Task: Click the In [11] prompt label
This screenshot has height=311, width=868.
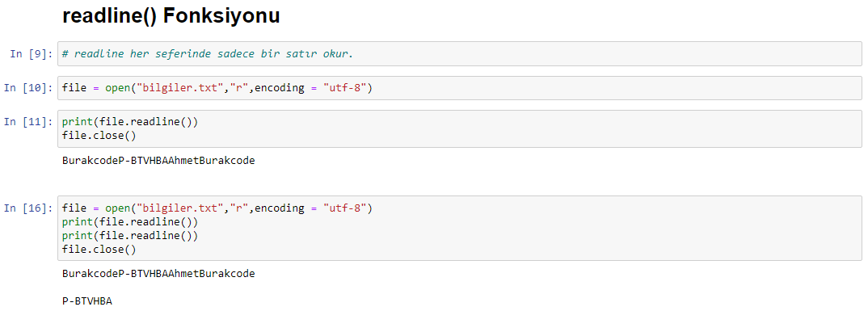Action: [x=28, y=122]
